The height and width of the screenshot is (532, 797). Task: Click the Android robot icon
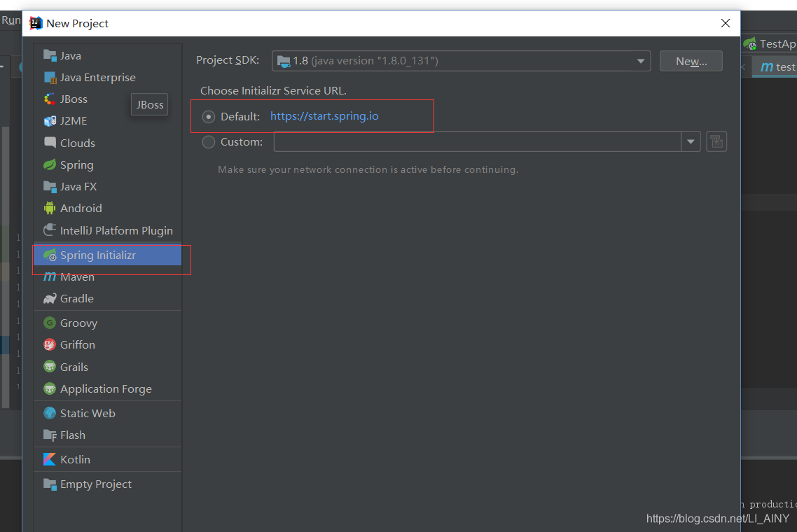[x=50, y=209]
